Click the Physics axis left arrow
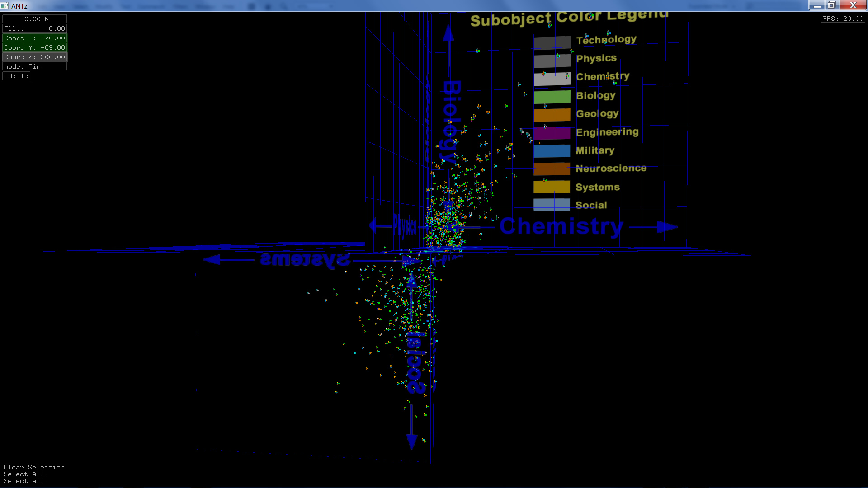The width and height of the screenshot is (868, 488). click(373, 225)
